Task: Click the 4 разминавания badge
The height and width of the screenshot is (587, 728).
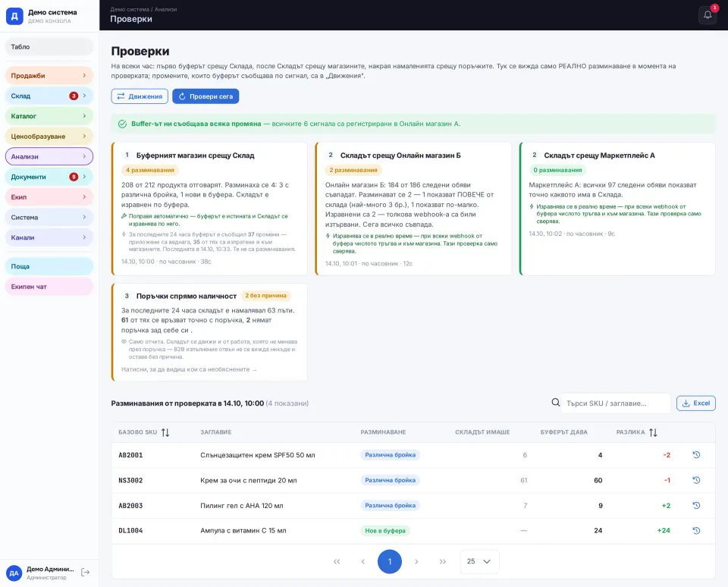Action: click(150, 170)
